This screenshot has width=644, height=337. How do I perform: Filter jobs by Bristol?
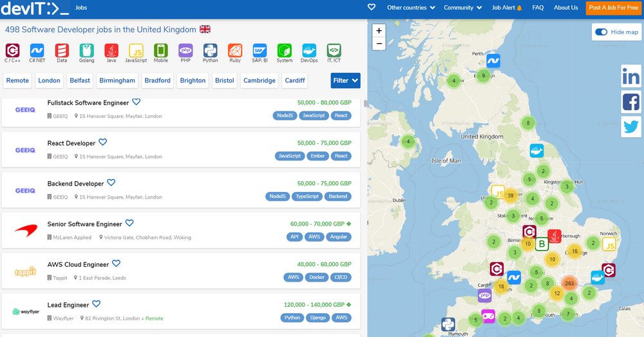[x=225, y=81]
